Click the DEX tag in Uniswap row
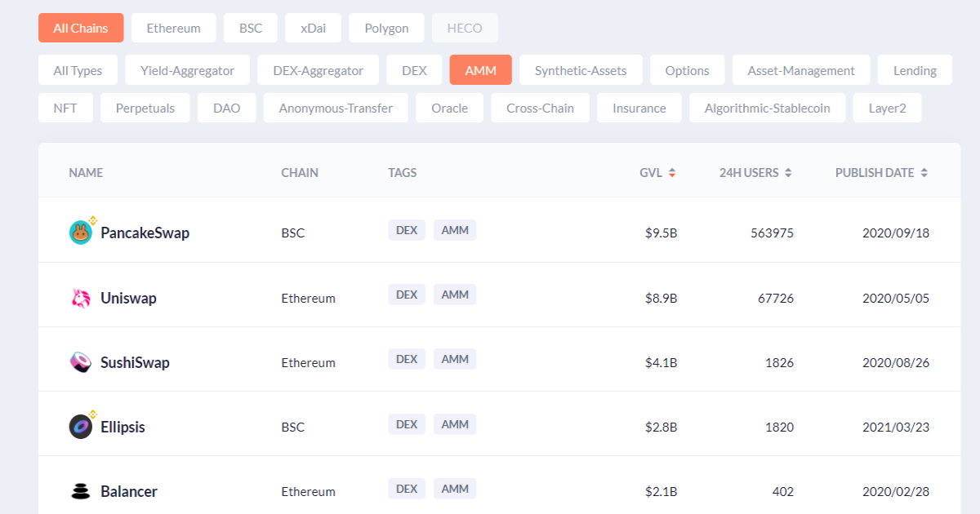 click(x=407, y=295)
